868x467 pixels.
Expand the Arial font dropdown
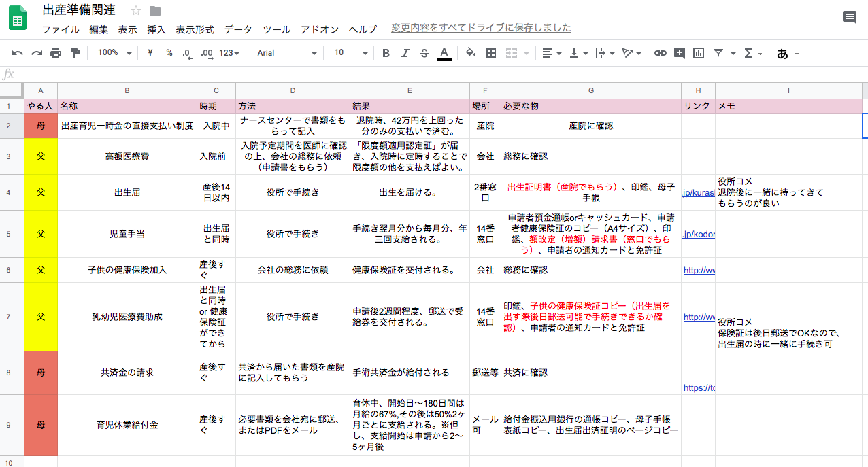click(x=286, y=53)
